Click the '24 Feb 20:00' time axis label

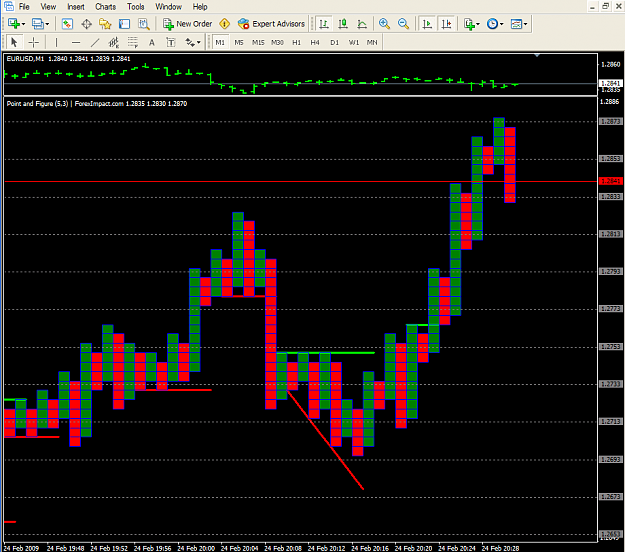tap(196, 548)
